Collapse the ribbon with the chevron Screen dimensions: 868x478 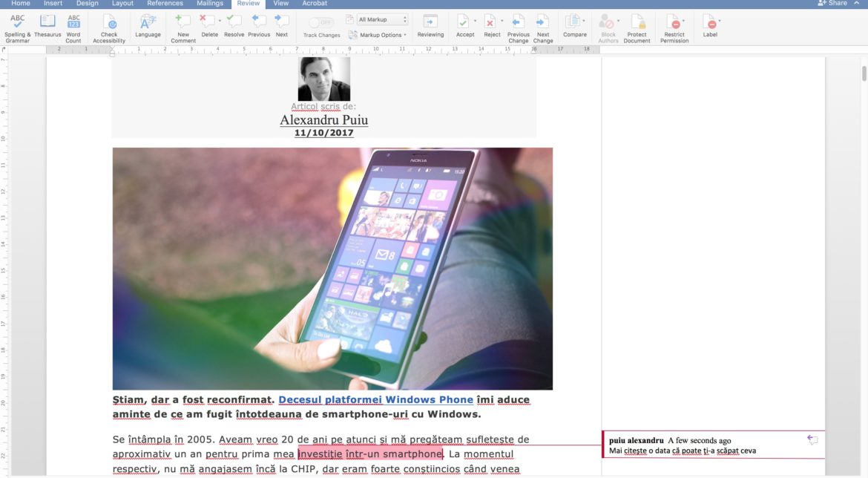856,3
